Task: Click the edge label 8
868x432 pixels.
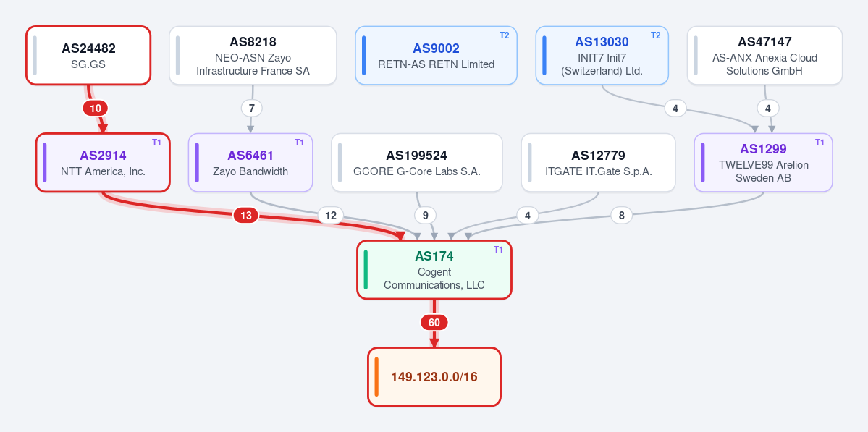Action: pyautogui.click(x=622, y=216)
